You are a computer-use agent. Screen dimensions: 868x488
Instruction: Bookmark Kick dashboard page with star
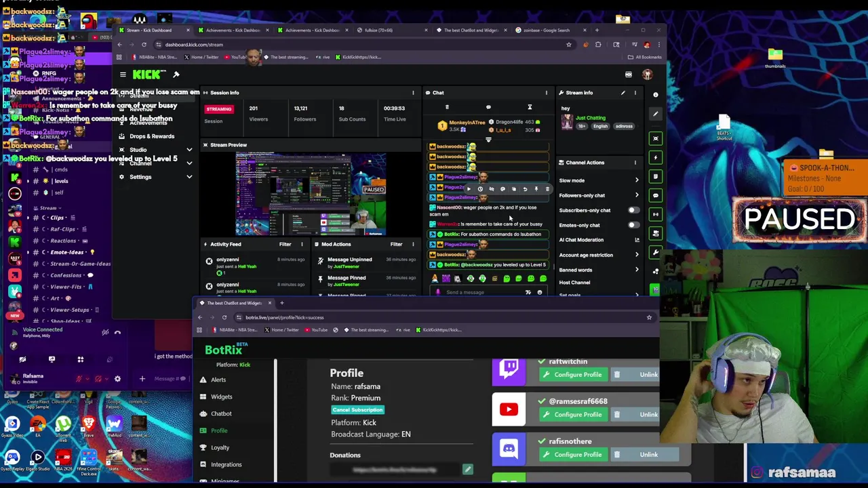[x=569, y=45]
